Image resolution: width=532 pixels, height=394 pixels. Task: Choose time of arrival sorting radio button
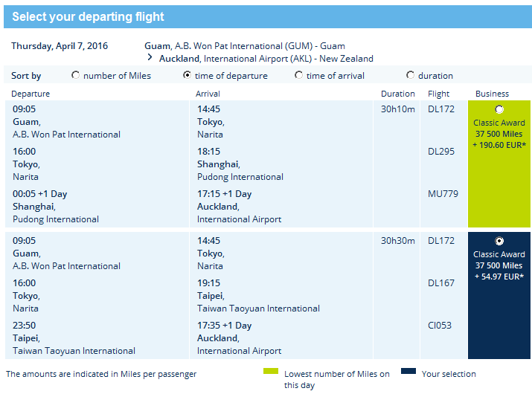298,75
